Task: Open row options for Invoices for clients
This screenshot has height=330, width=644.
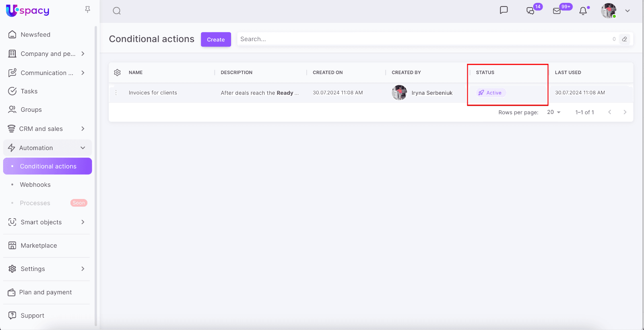Action: [116, 93]
